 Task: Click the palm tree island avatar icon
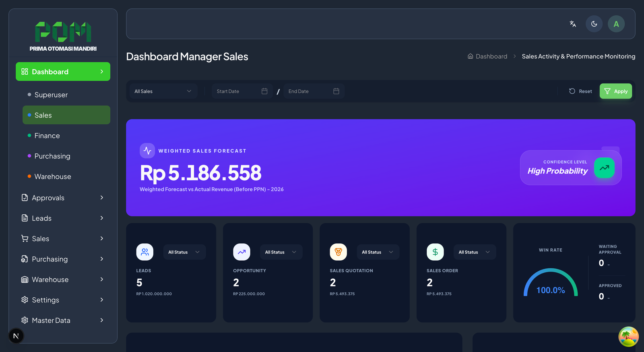click(x=628, y=336)
